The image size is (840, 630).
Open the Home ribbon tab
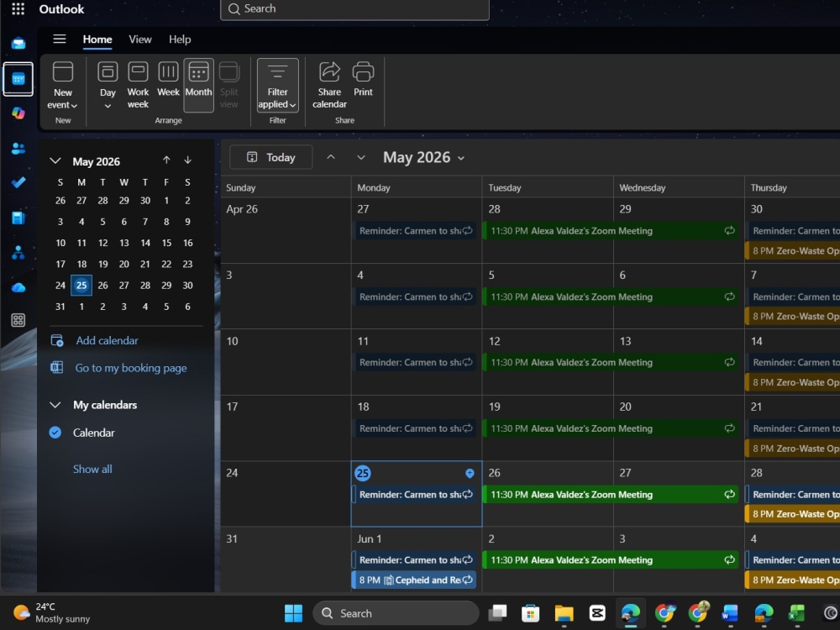97,39
